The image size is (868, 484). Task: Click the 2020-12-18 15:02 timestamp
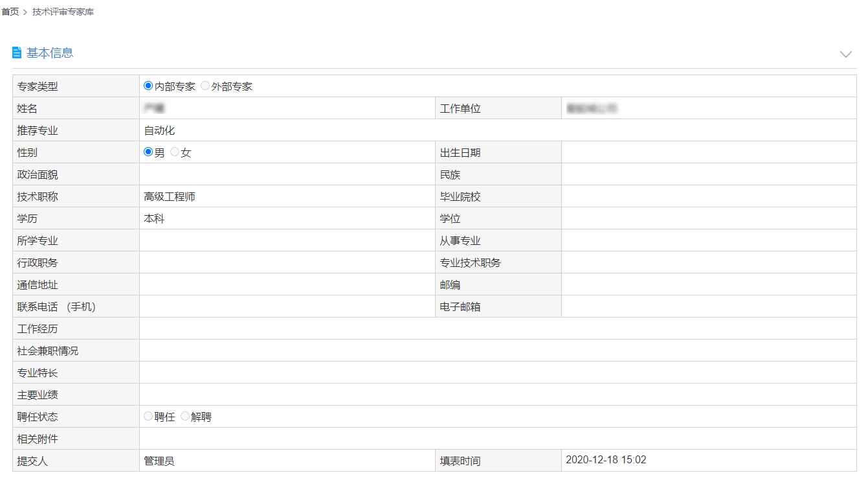click(x=606, y=460)
